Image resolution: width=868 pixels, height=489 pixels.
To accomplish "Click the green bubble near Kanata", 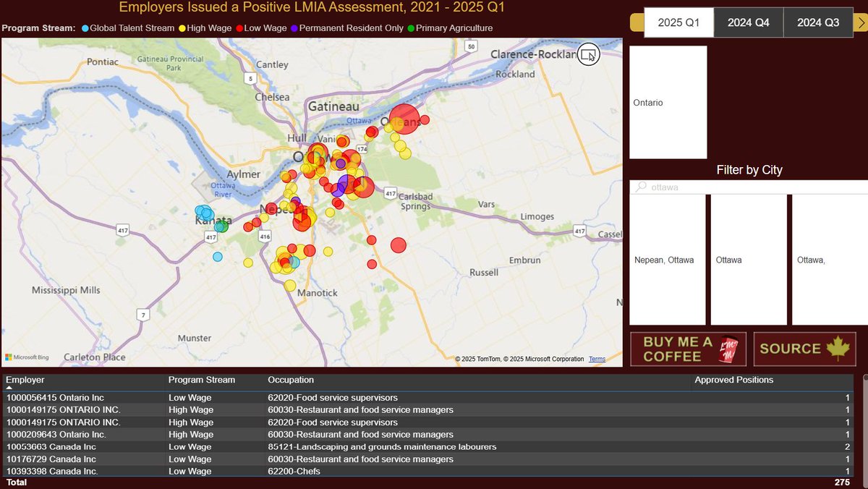I will coord(221,226).
